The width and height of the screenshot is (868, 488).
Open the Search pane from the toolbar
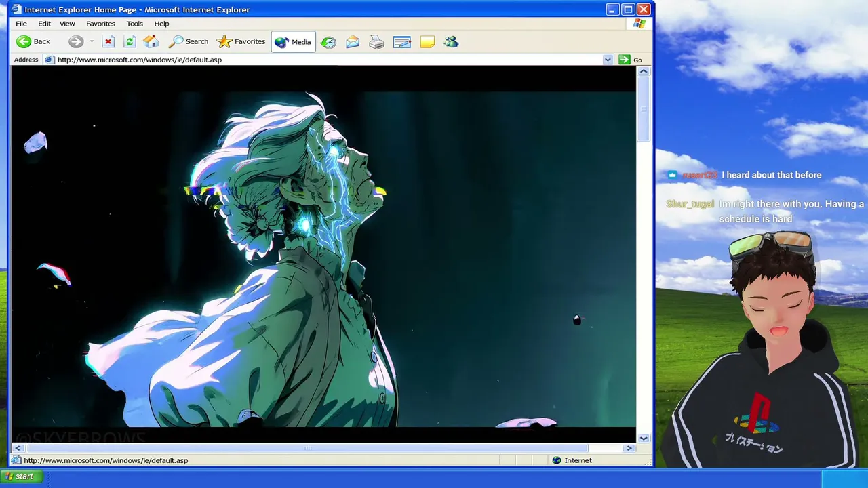[189, 41]
